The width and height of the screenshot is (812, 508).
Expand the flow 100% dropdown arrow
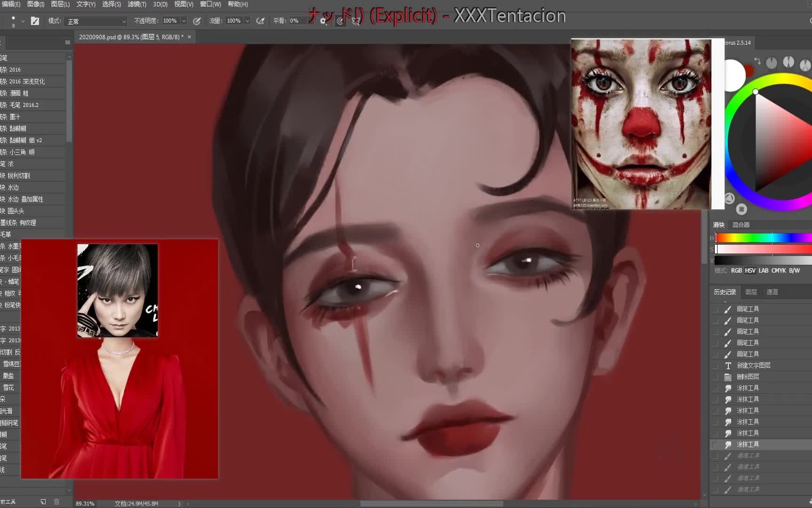[x=247, y=21]
